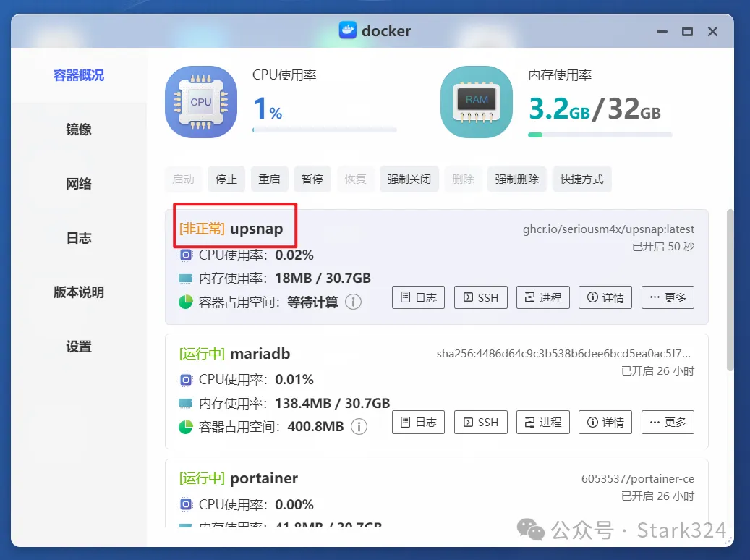Expand 更多 options for upsnap

pyautogui.click(x=668, y=297)
